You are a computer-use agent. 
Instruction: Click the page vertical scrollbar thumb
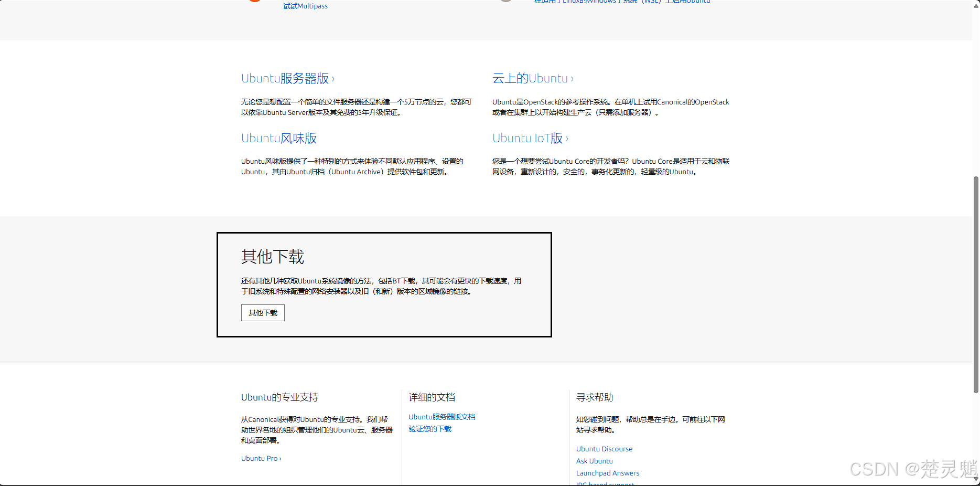[x=976, y=284]
